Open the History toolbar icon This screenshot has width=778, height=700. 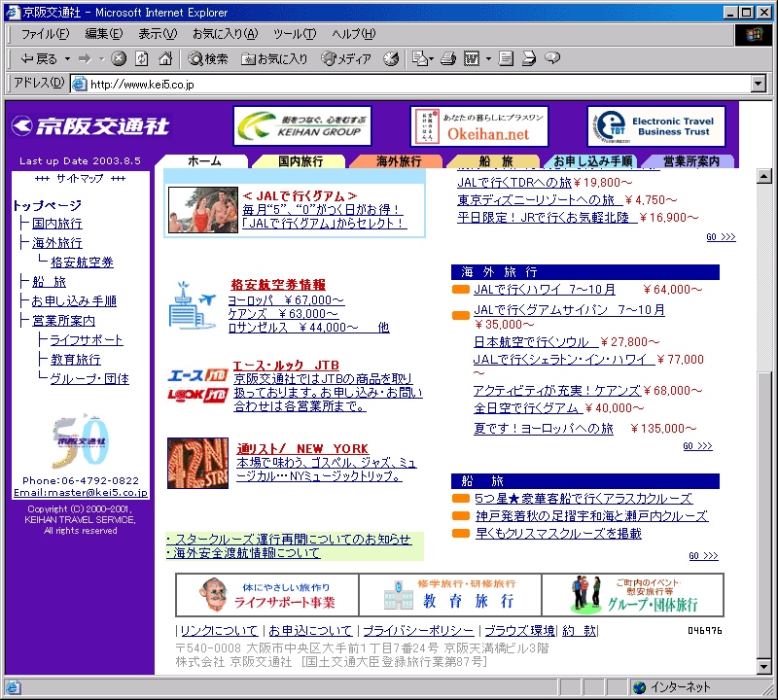(x=391, y=59)
